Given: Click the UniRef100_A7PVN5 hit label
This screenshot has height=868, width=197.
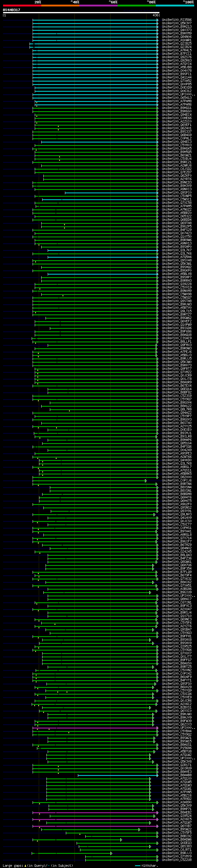Looking at the screenshot, I should (x=177, y=792).
